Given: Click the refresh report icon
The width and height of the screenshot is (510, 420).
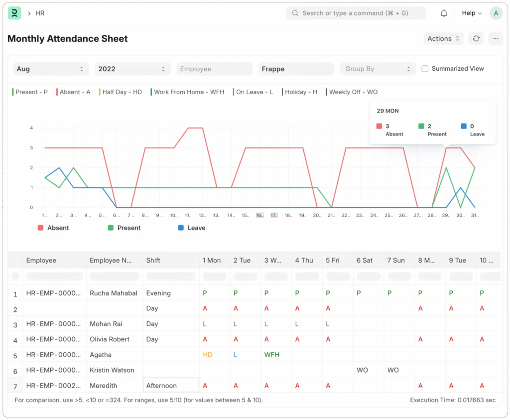Looking at the screenshot, I should pos(476,38).
